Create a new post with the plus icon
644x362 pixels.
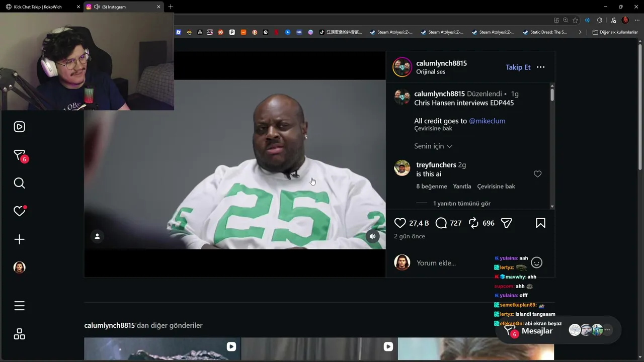point(19,239)
